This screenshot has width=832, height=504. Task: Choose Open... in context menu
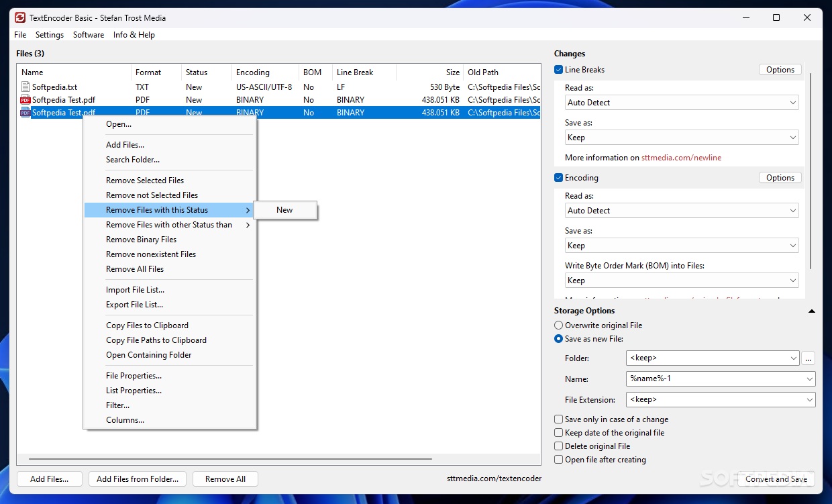tap(169, 124)
